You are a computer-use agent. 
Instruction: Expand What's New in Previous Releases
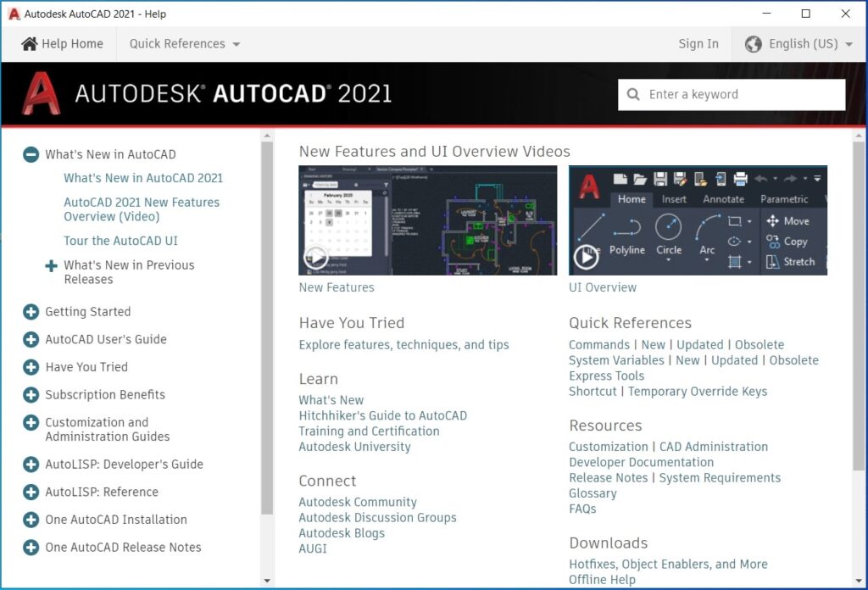click(x=51, y=265)
